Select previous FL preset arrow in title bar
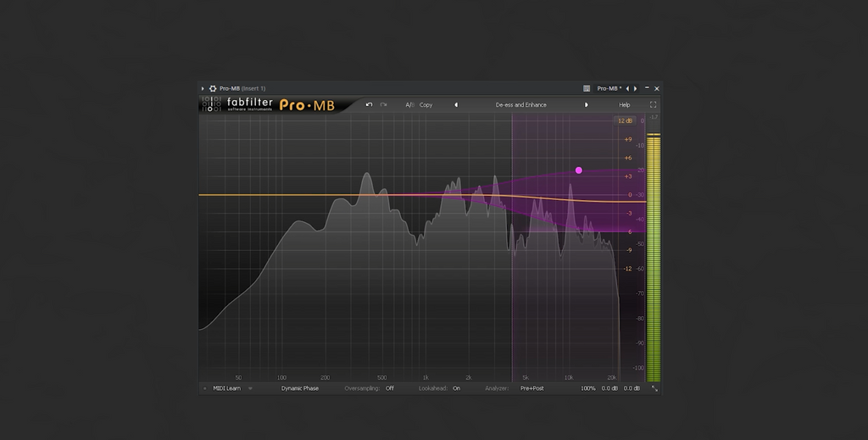The image size is (868, 440). [627, 88]
